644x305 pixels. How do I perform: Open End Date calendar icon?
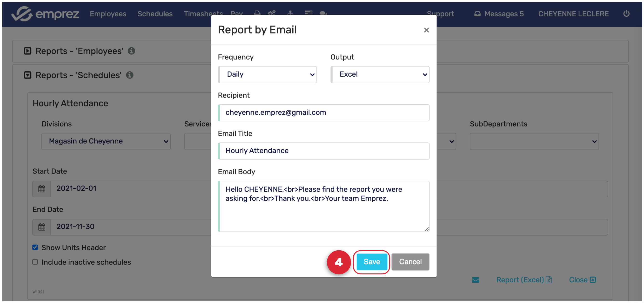pyautogui.click(x=42, y=227)
